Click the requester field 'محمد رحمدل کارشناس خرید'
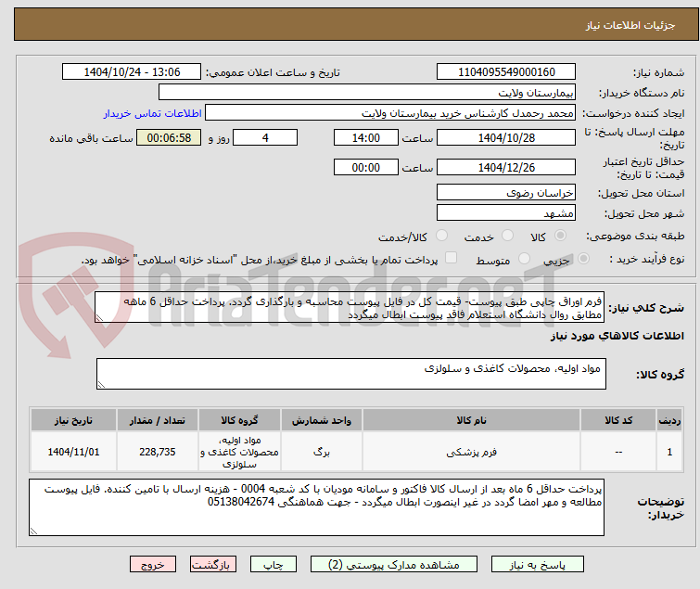700x589 pixels. 390,113
